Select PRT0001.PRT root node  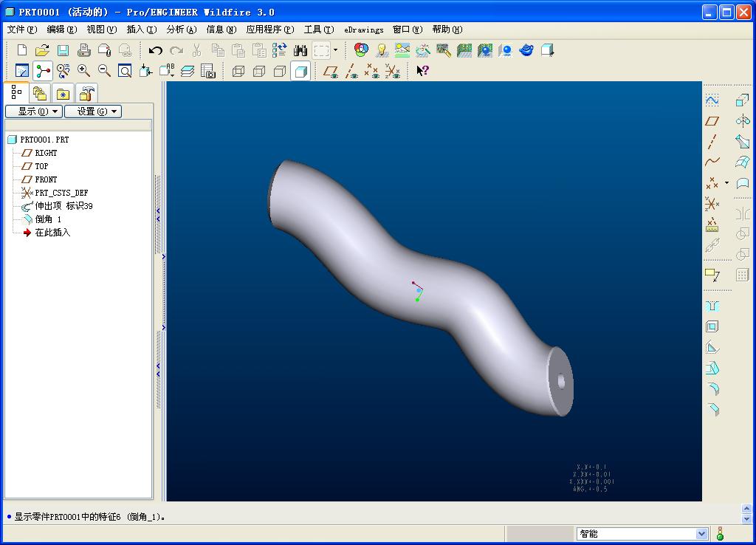point(44,140)
